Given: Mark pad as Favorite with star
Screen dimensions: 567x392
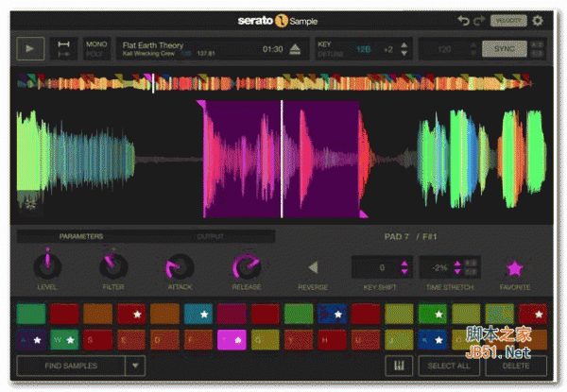Looking at the screenshot, I should (x=515, y=268).
